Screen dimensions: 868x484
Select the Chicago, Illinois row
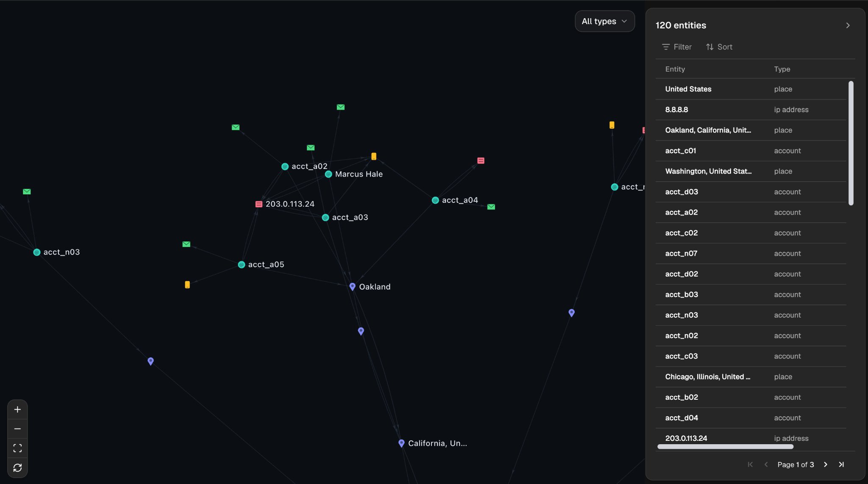pyautogui.click(x=751, y=377)
